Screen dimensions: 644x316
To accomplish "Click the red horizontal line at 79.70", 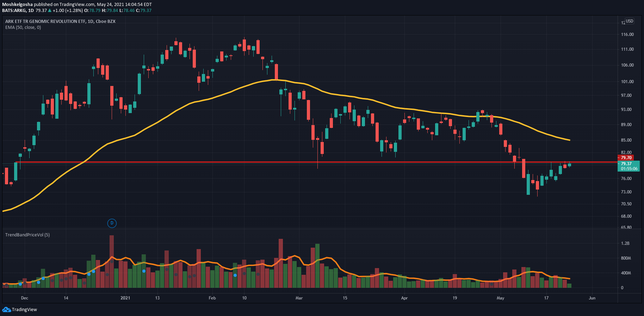I will (x=316, y=162).
